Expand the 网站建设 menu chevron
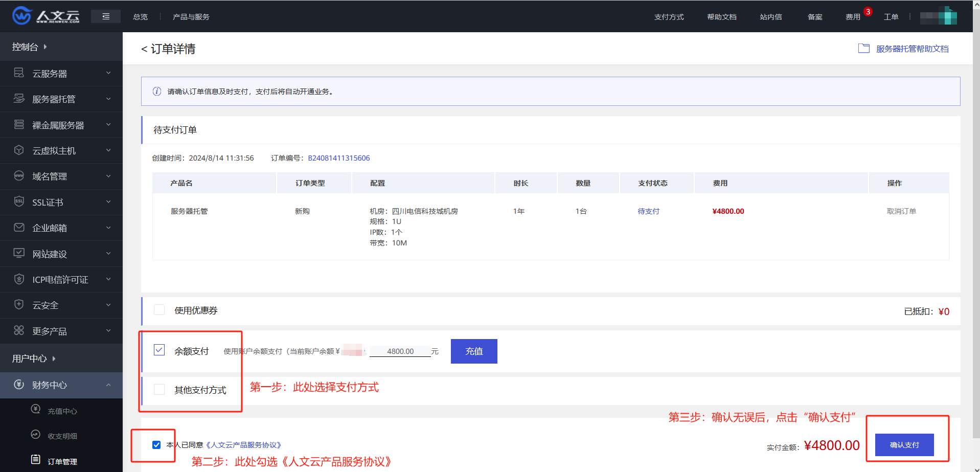 108,254
